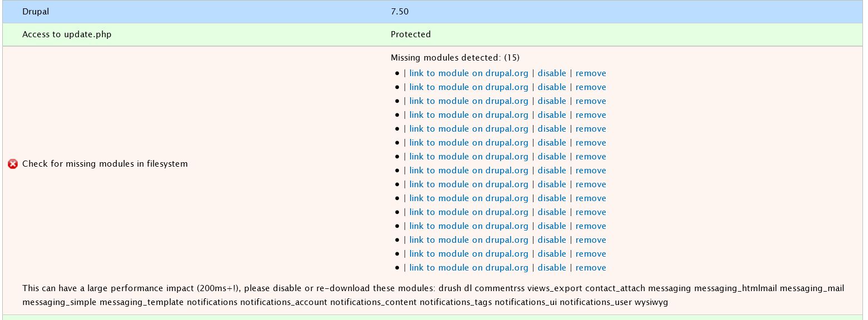Open drupal.org link on the second module row
Screen dimensions: 868x320
[468, 87]
